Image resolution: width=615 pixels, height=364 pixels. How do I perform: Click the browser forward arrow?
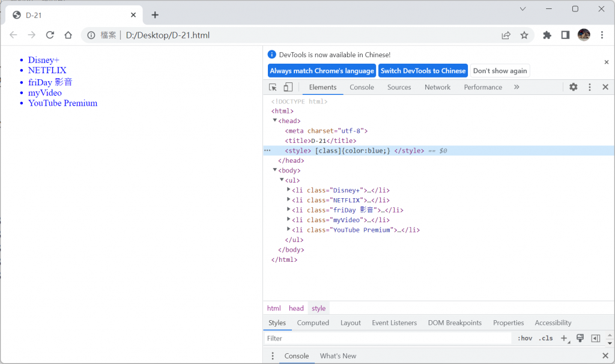[31, 35]
